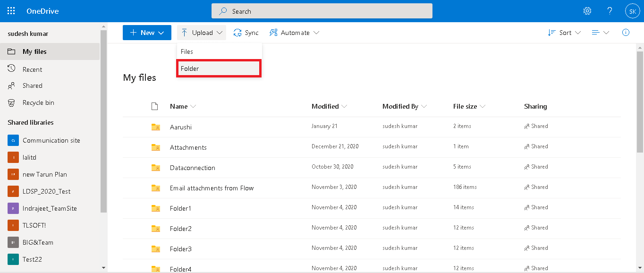Expand the Automate dropdown
The image size is (644, 273).
[x=294, y=33]
